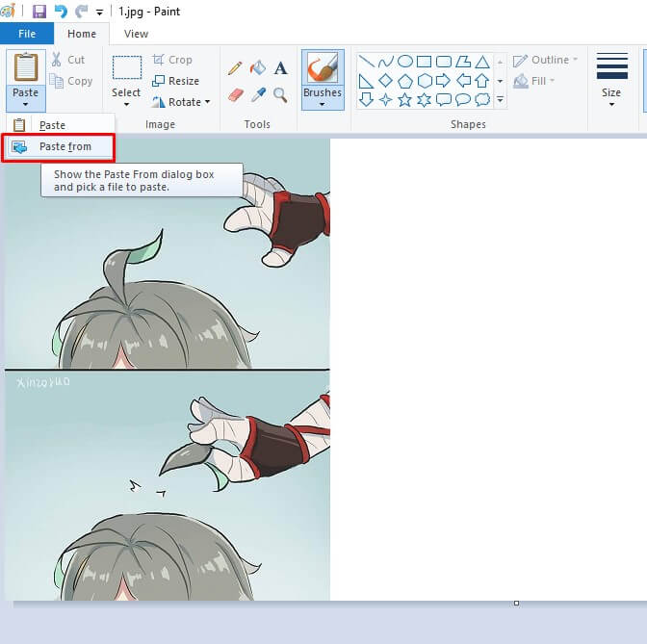This screenshot has width=647, height=644.
Task: Select the Rounded rectangle shape
Action: point(444,62)
